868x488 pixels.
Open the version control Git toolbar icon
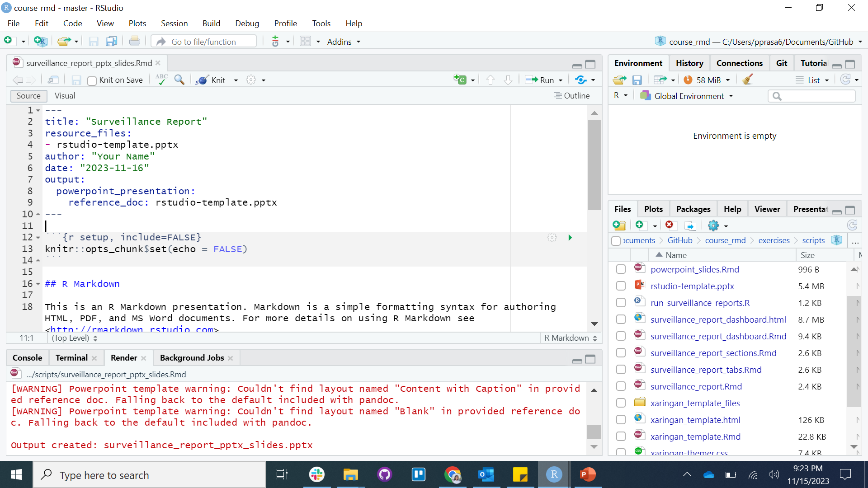tap(275, 41)
